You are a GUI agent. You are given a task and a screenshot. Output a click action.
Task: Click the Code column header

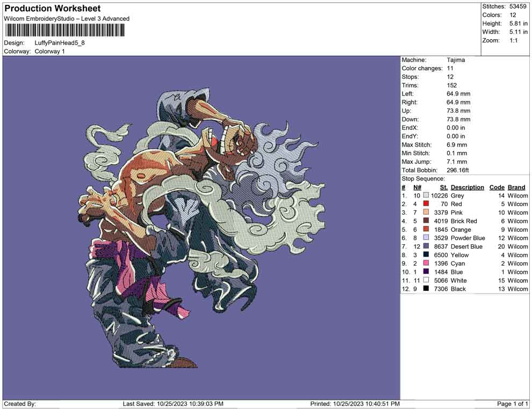point(497,187)
